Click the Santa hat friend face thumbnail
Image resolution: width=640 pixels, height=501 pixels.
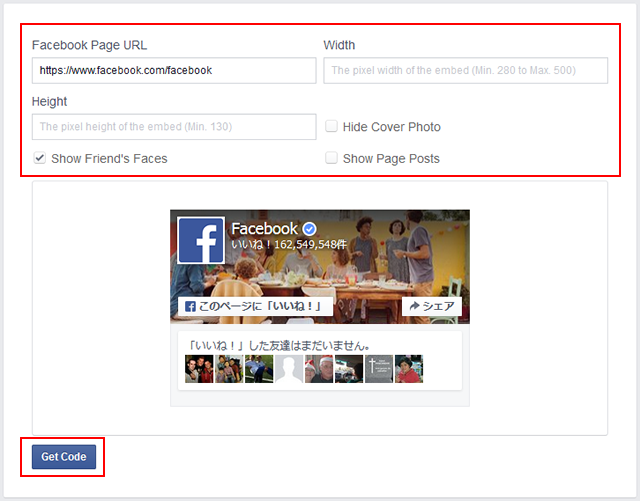pyautogui.click(x=319, y=369)
